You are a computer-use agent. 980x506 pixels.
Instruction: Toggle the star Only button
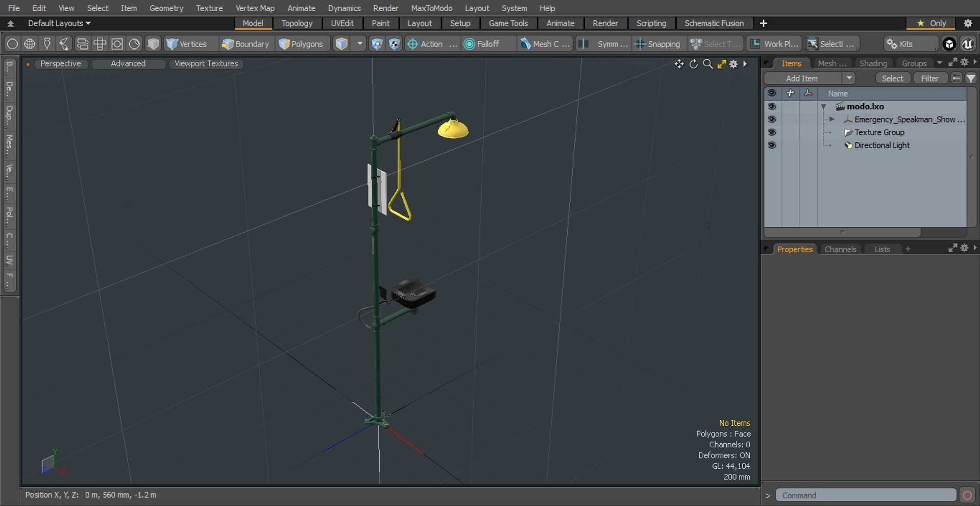click(932, 23)
